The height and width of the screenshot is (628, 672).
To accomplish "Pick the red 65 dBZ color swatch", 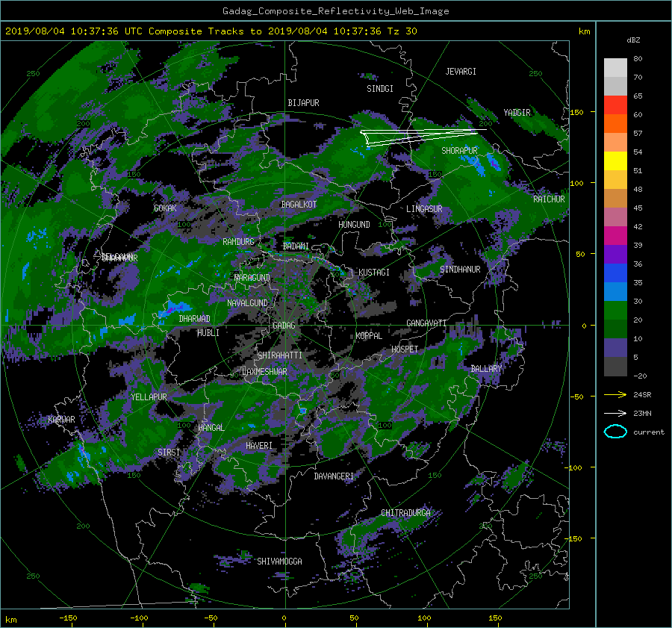I will [615, 105].
